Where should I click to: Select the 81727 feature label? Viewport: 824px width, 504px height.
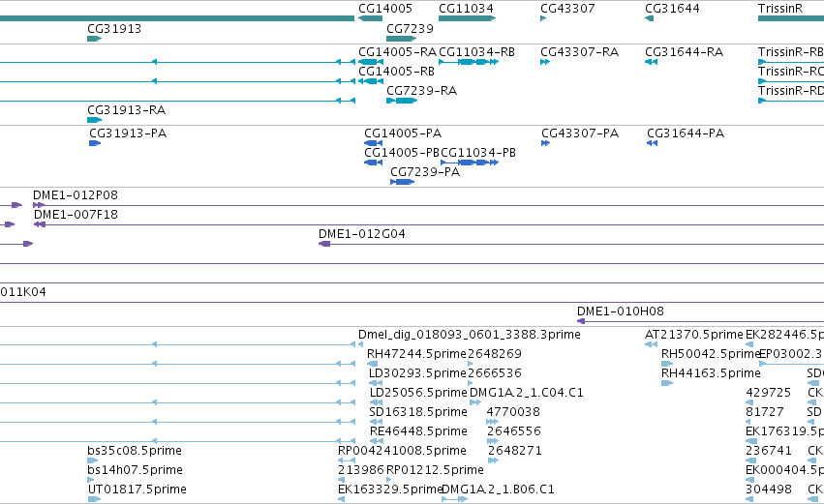point(765,412)
